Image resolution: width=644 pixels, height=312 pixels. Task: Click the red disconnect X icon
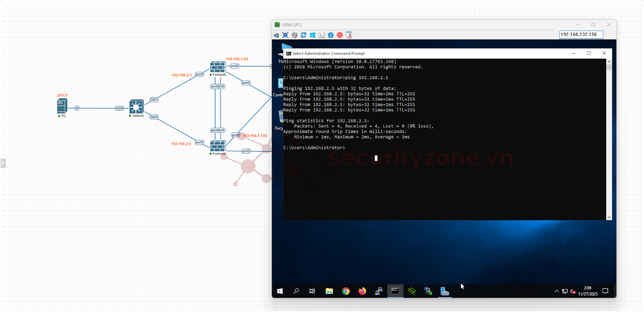coord(340,35)
